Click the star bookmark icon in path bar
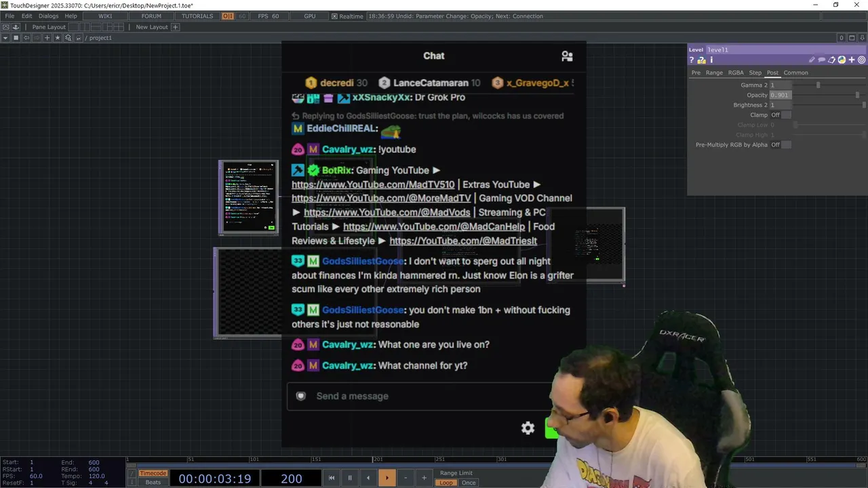This screenshot has height=488, width=868. click(x=58, y=38)
